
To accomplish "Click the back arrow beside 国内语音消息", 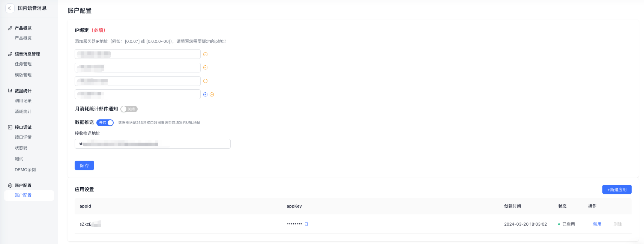I will (10, 8).
